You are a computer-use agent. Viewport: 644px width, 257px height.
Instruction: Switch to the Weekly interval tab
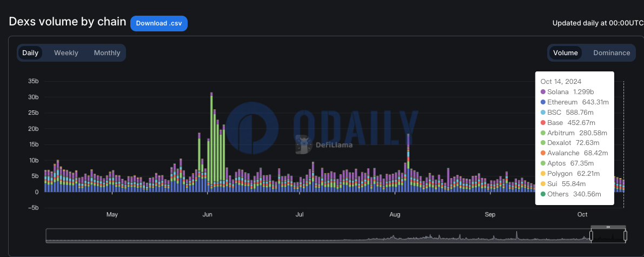point(66,52)
